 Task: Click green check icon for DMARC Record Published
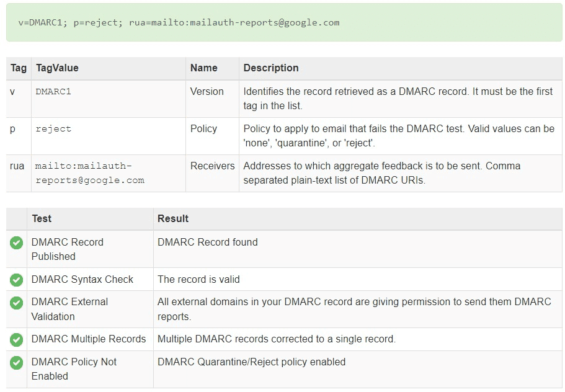16,243
